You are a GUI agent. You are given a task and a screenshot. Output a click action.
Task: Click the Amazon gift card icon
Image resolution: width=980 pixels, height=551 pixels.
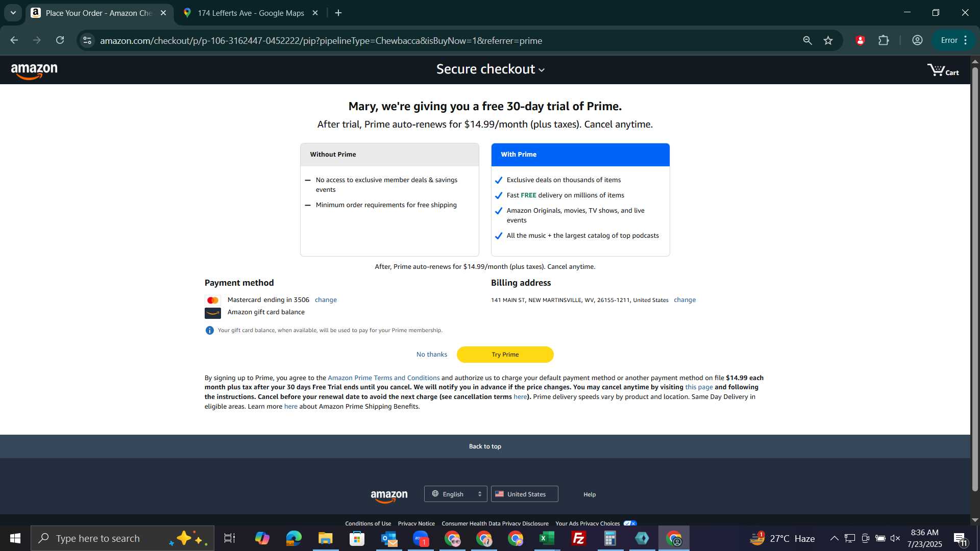pos(212,313)
